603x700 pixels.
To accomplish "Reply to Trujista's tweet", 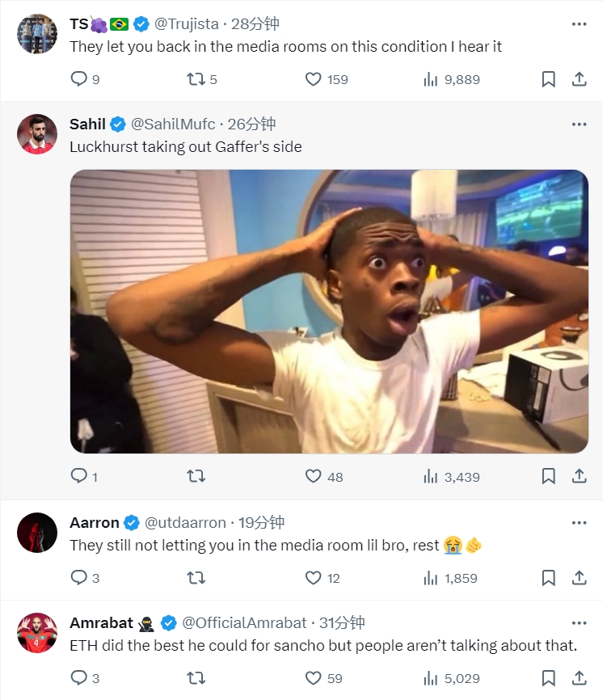I will [79, 79].
